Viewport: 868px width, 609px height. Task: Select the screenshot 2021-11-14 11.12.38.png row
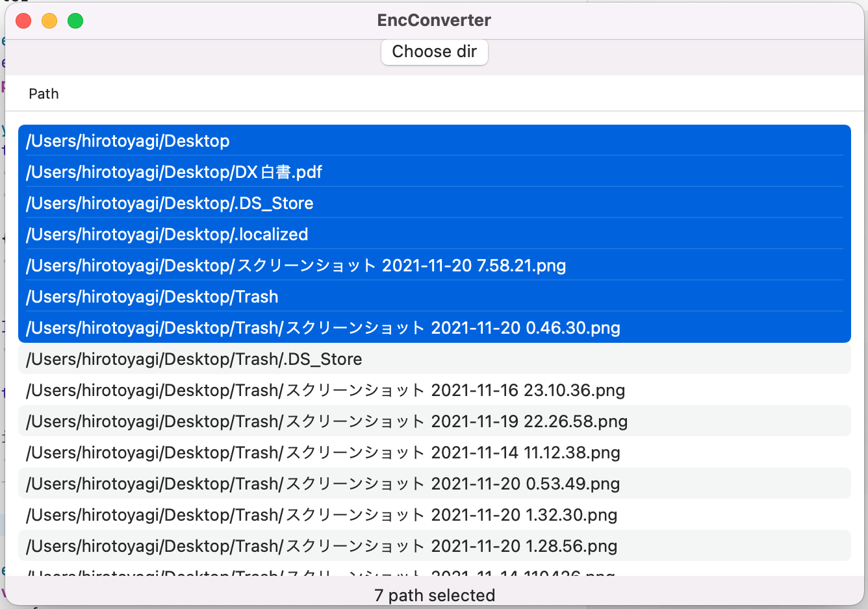(x=323, y=453)
